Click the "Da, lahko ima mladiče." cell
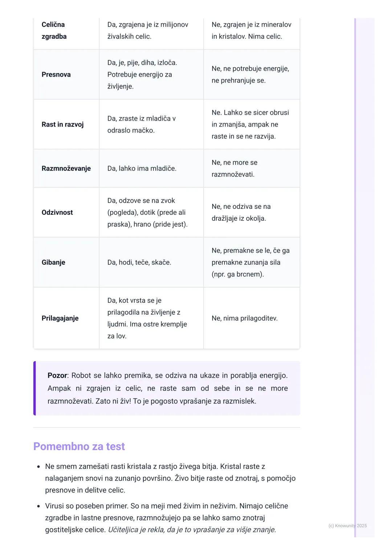Image resolution: width=392 pixels, height=555 pixels. pos(142,169)
